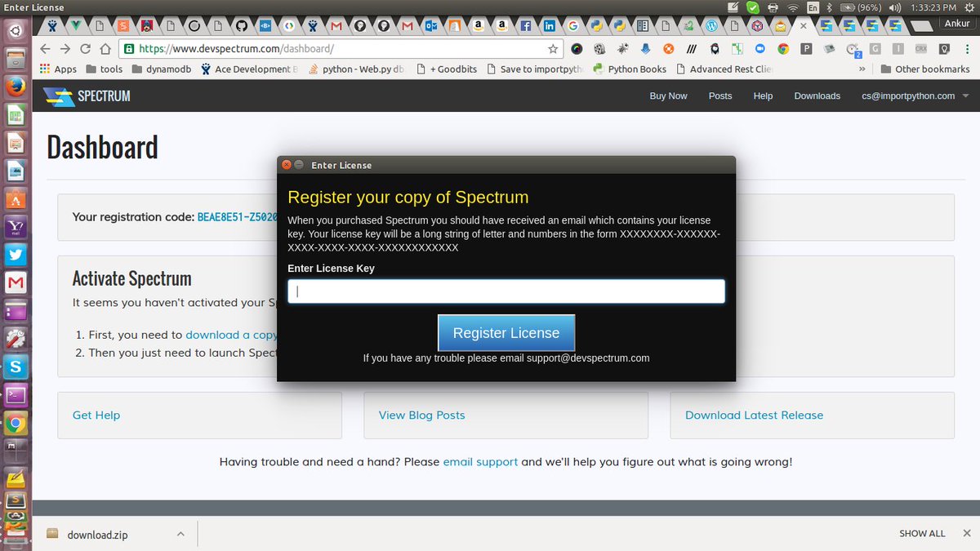Image resolution: width=980 pixels, height=551 pixels.
Task: Switch to Google Chrome in launcher
Action: [x=16, y=424]
